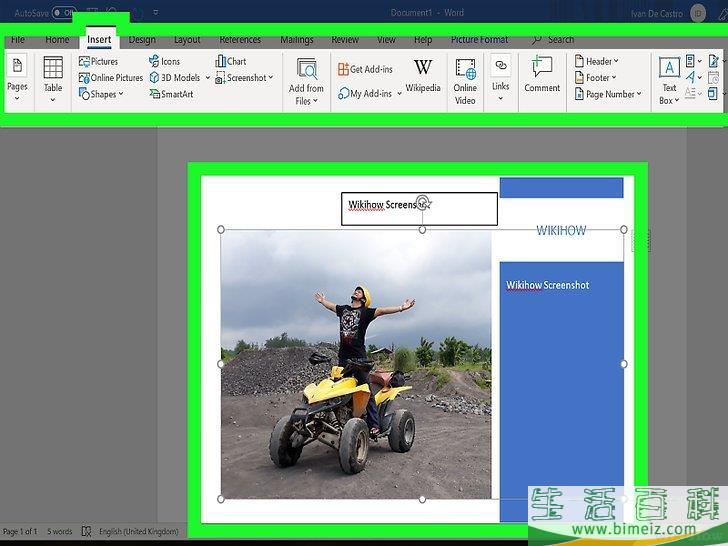
Task: Click the Pages icon
Action: tap(17, 66)
